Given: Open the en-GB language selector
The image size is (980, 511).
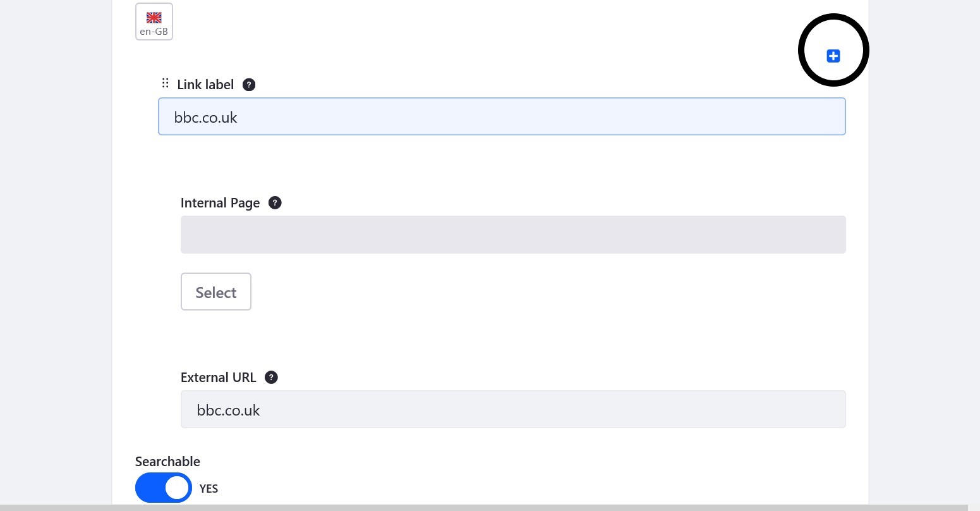Looking at the screenshot, I should pyautogui.click(x=154, y=22).
